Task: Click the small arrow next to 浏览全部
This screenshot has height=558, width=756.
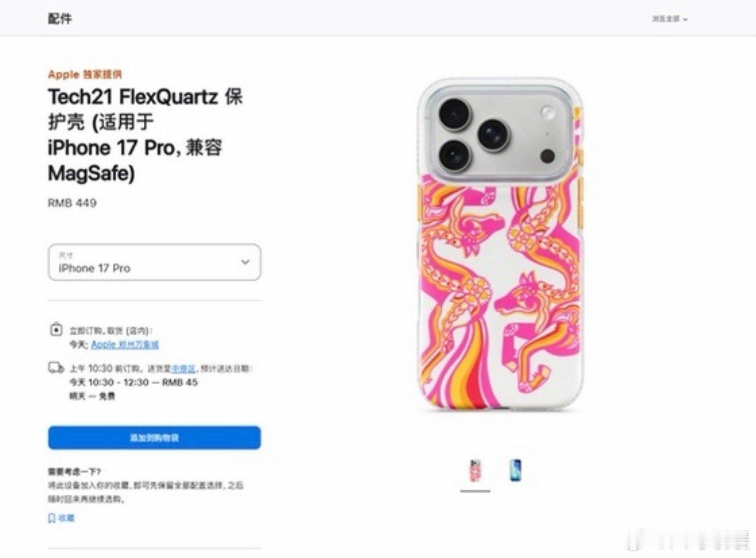Action: coord(686,19)
